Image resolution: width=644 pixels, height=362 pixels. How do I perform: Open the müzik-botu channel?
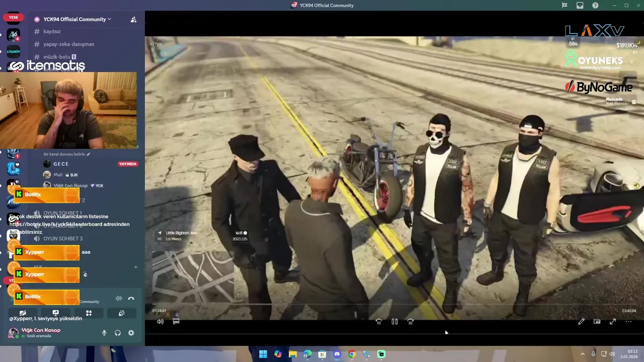click(57, 57)
